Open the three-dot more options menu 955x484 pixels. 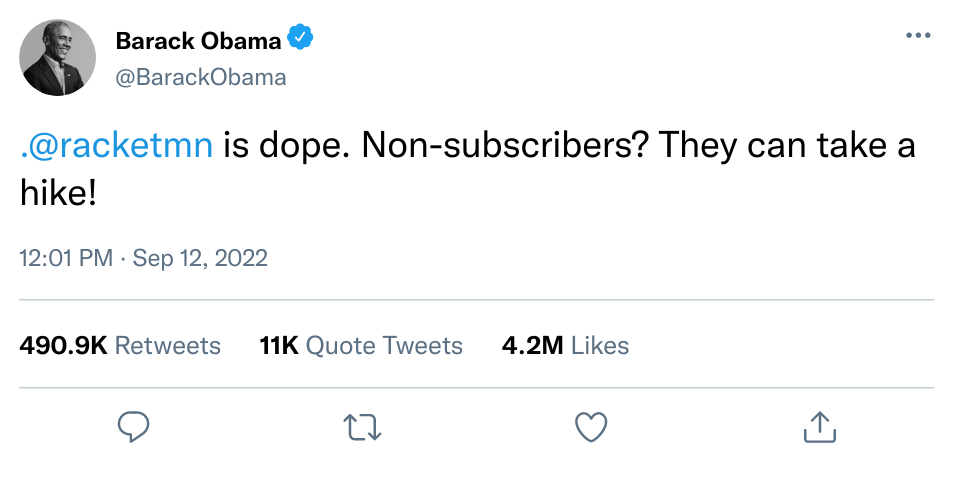pos(918,35)
